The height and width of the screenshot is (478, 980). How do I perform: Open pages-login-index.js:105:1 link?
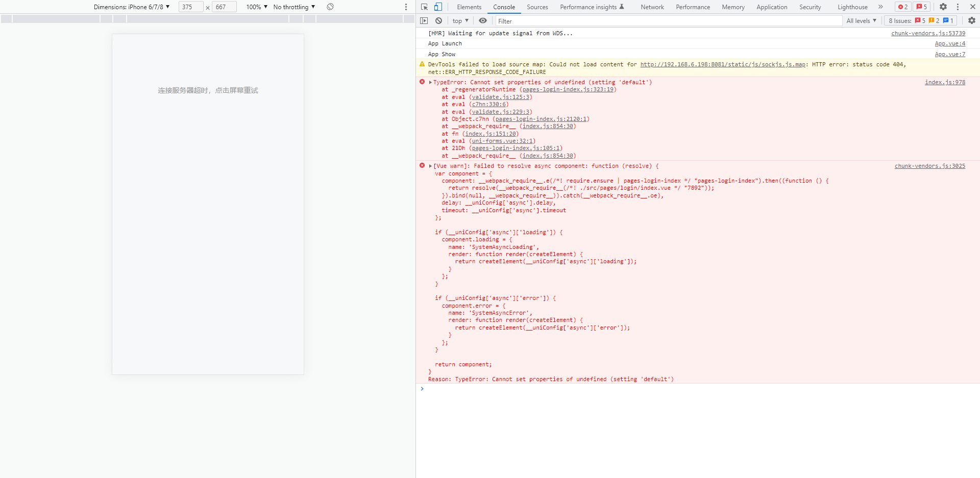[x=516, y=148]
